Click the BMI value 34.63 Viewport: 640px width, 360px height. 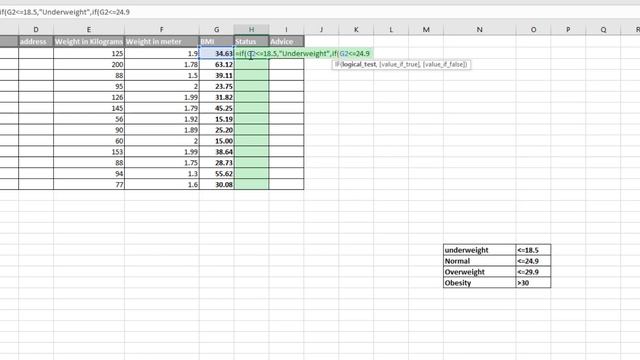pyautogui.click(x=216, y=53)
